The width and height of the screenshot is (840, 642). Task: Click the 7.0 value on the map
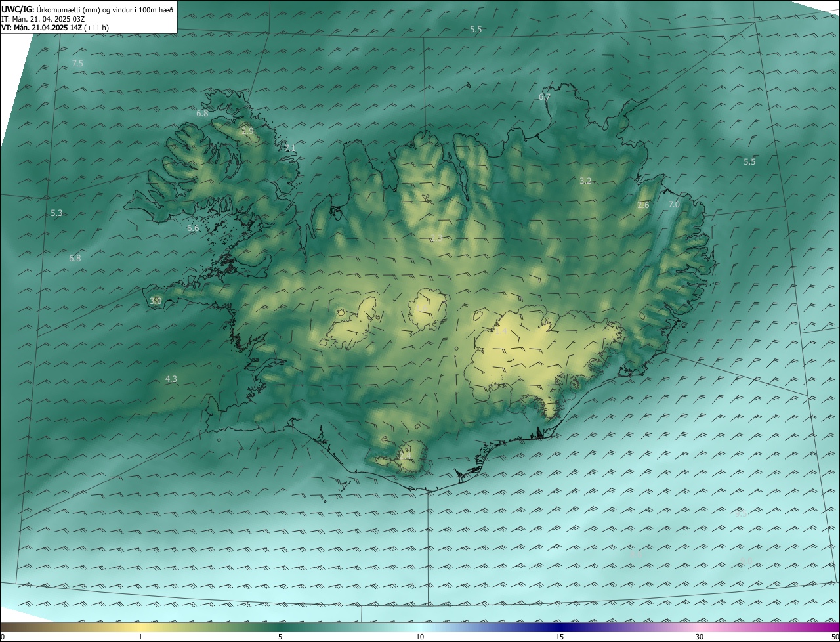pyautogui.click(x=674, y=205)
